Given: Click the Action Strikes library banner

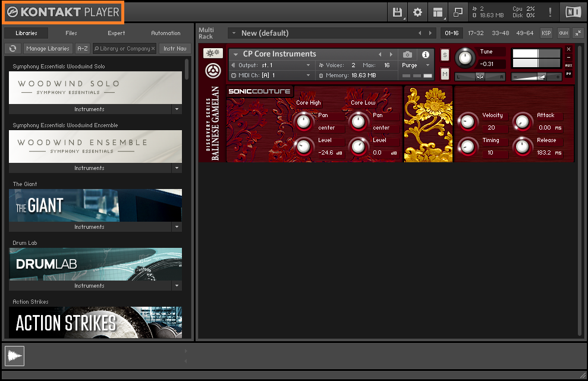Looking at the screenshot, I should [x=95, y=323].
